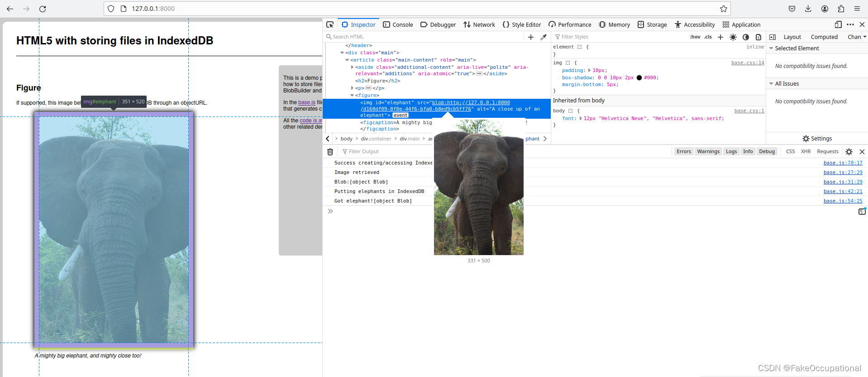Open the sidebar tabs overflow dropdown

tap(864, 37)
